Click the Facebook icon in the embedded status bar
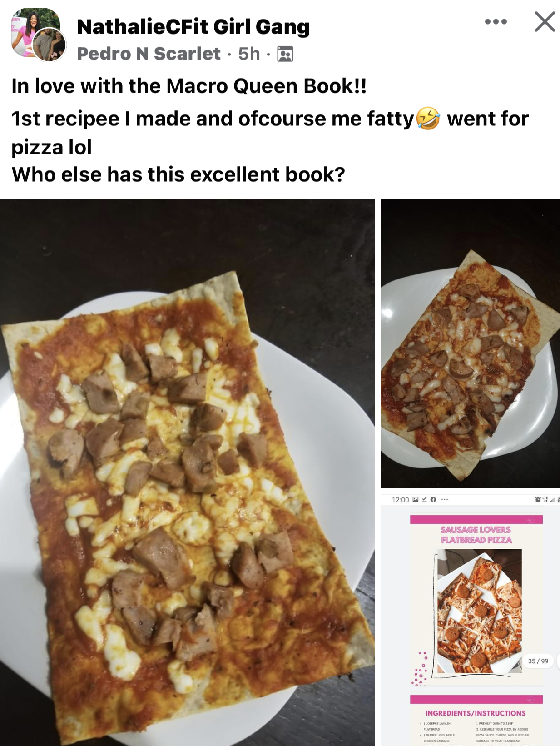The height and width of the screenshot is (746, 560). point(433,500)
